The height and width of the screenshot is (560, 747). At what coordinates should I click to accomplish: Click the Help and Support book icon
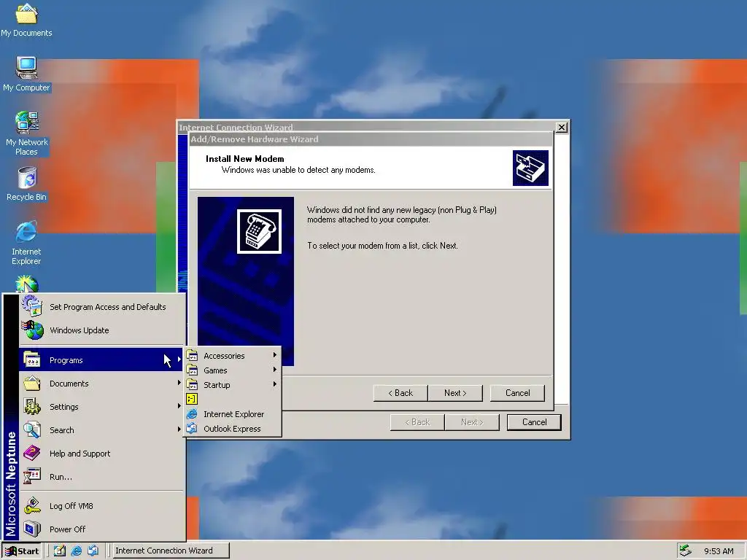point(32,453)
